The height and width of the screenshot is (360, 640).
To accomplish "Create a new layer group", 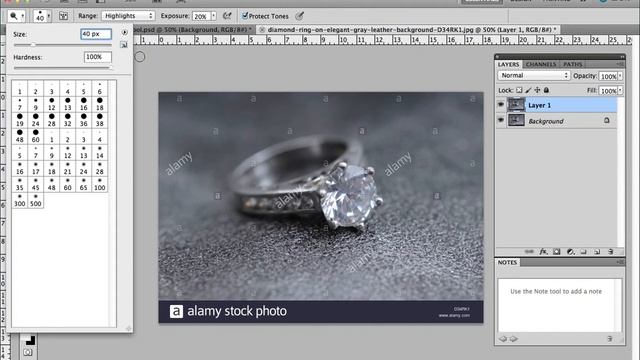I will click(584, 251).
